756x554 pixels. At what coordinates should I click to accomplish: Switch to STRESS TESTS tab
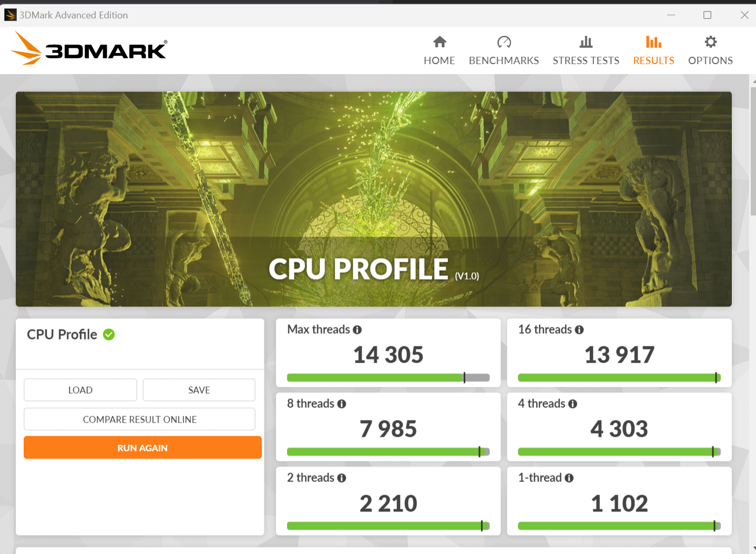click(x=586, y=50)
